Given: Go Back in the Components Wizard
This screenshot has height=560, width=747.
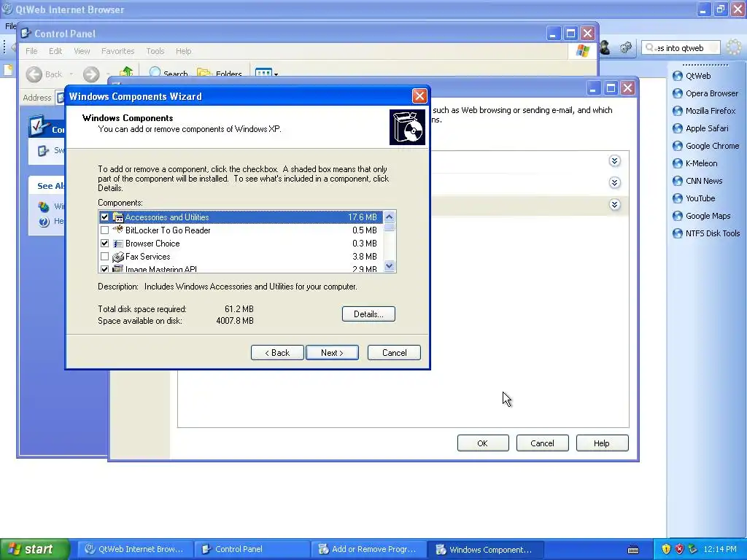Looking at the screenshot, I should click(x=277, y=353).
